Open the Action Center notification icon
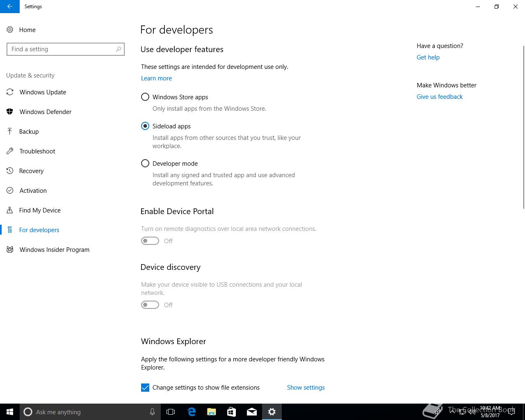 click(x=511, y=412)
